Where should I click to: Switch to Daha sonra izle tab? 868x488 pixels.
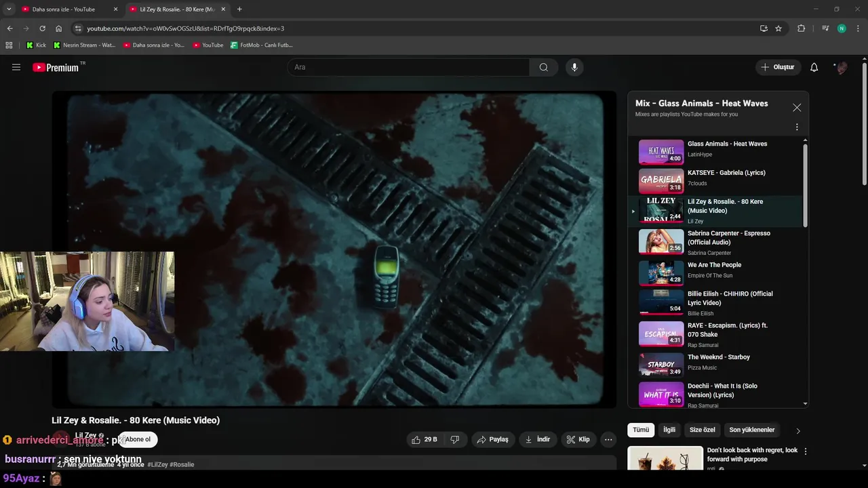pyautogui.click(x=69, y=9)
